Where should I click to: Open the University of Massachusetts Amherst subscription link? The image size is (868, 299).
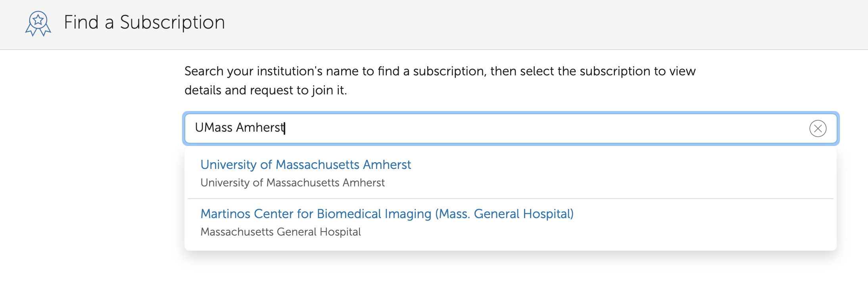pyautogui.click(x=305, y=165)
